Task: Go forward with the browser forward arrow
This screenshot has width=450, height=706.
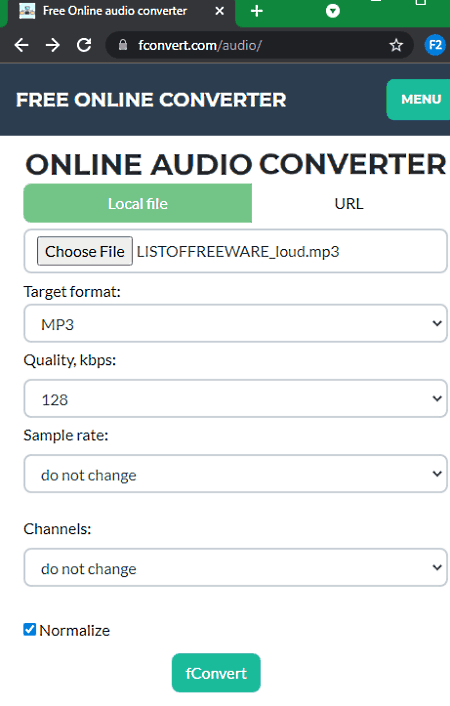Action: 53,45
